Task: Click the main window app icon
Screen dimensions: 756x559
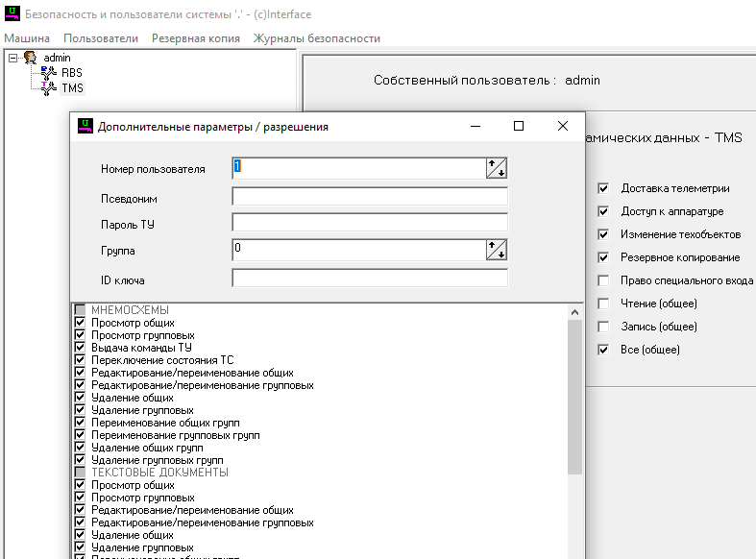Action: coord(12,14)
